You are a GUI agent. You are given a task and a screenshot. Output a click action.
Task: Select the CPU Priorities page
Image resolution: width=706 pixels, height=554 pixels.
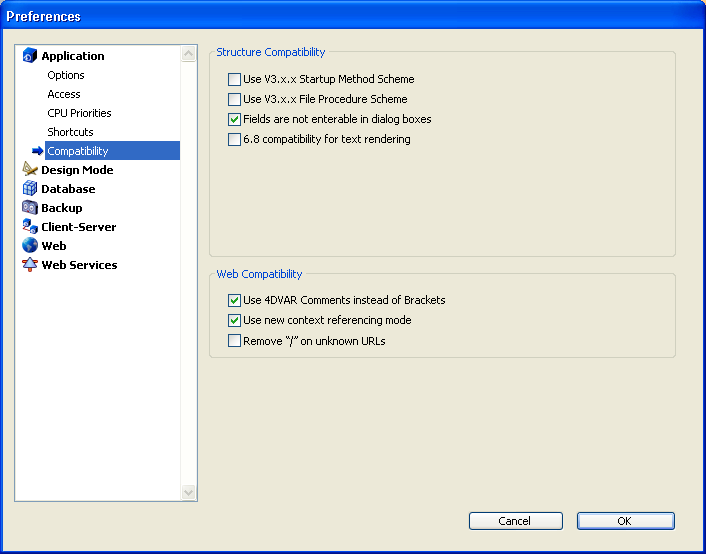pos(79,113)
